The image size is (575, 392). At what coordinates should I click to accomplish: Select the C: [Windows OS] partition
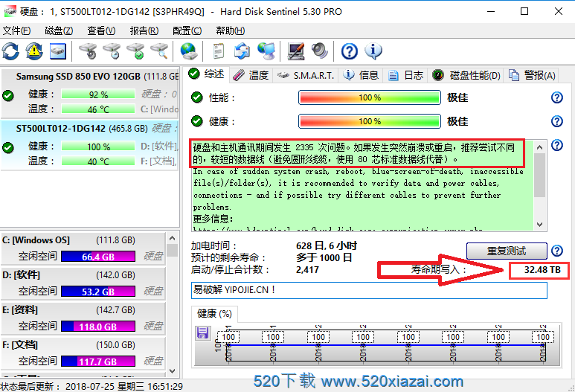coord(83,248)
